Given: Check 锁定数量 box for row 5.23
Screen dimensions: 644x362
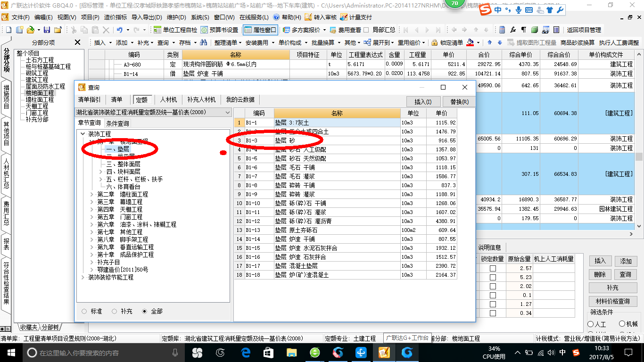Looking at the screenshot, I should click(493, 277).
